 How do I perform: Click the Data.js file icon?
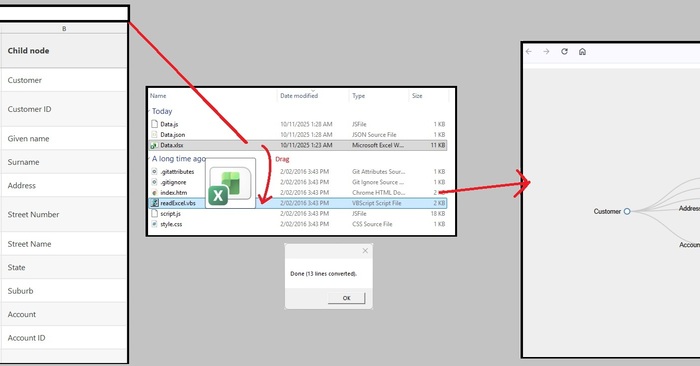pos(154,124)
